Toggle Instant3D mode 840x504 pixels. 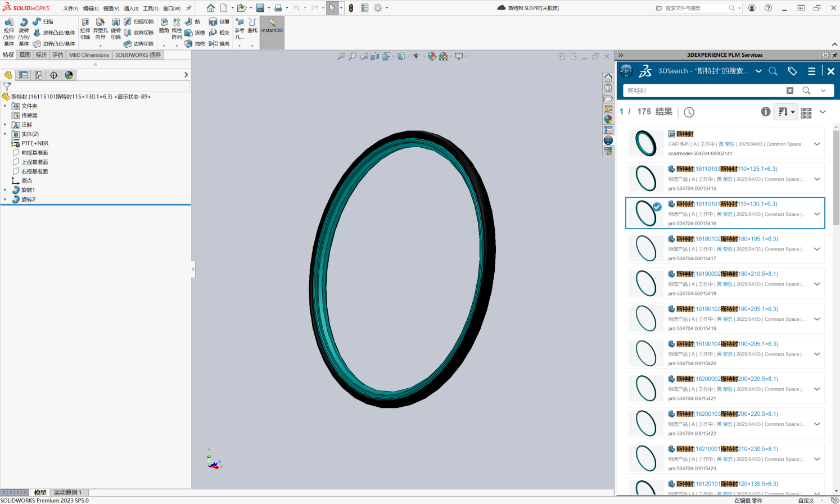(x=272, y=26)
